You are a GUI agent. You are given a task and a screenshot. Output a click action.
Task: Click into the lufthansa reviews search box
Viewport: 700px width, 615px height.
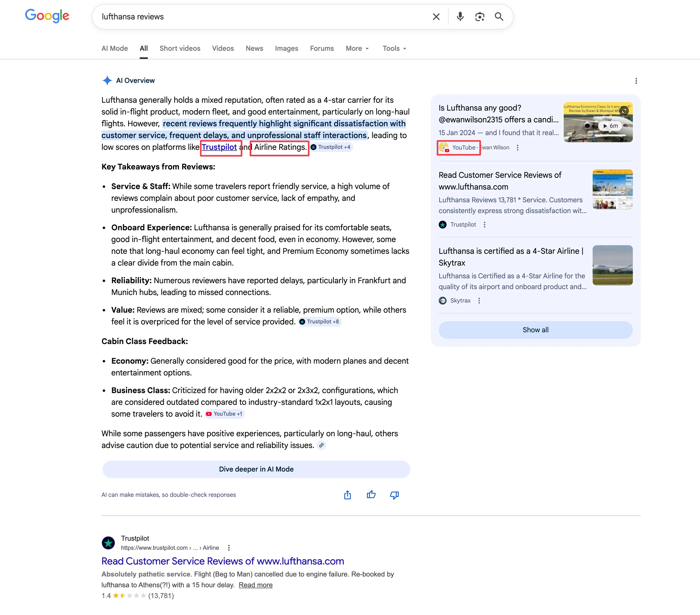click(260, 17)
